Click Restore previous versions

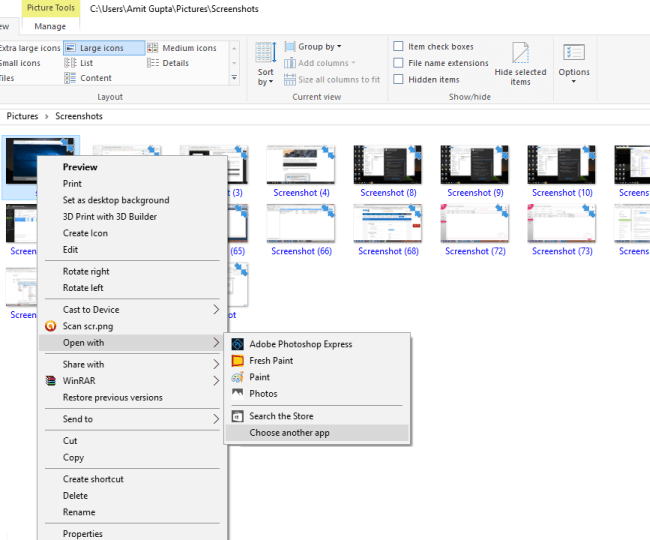click(x=113, y=397)
